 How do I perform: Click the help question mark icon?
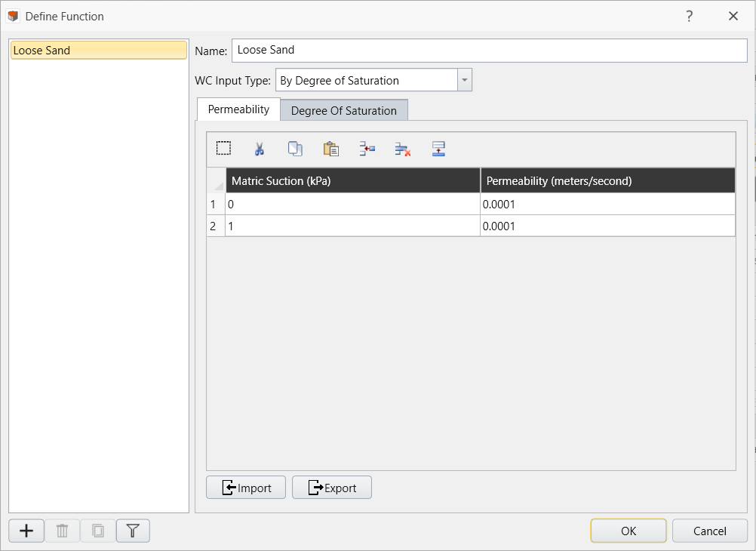click(690, 16)
